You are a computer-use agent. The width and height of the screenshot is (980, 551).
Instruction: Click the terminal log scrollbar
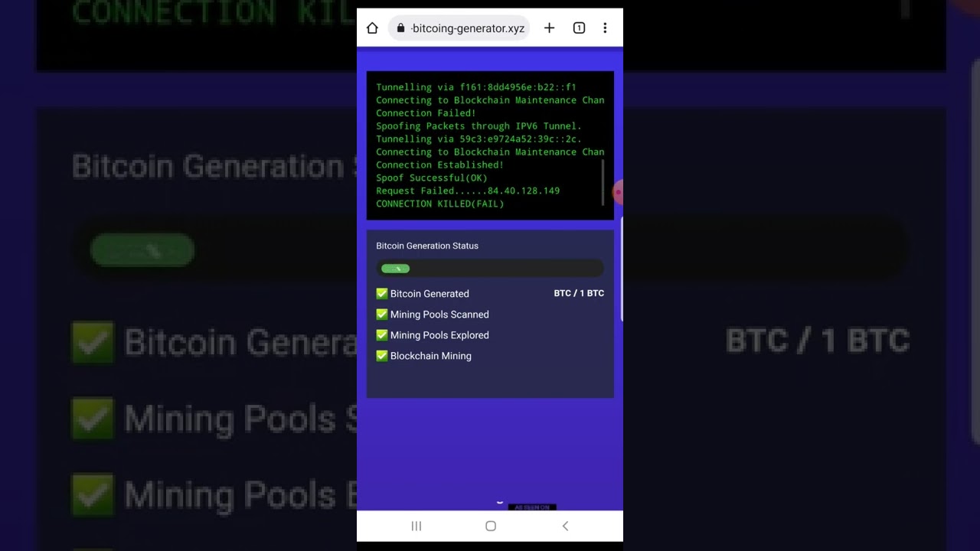(603, 183)
